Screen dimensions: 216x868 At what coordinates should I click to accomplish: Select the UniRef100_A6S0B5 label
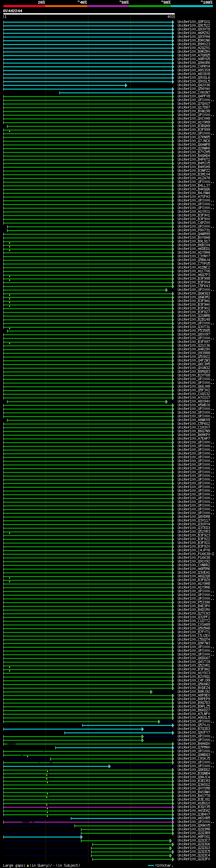click(x=194, y=818)
